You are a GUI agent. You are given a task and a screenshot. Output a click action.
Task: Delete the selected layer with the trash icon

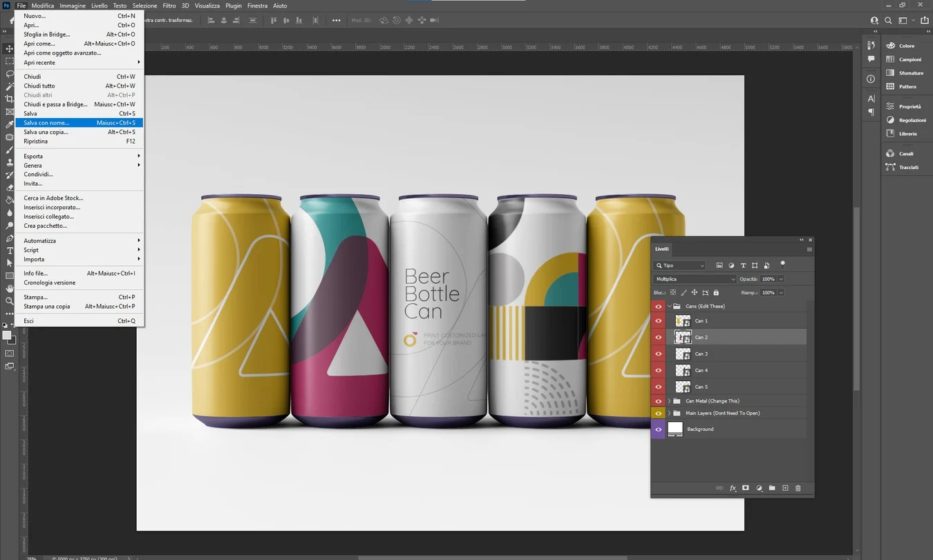pyautogui.click(x=798, y=488)
